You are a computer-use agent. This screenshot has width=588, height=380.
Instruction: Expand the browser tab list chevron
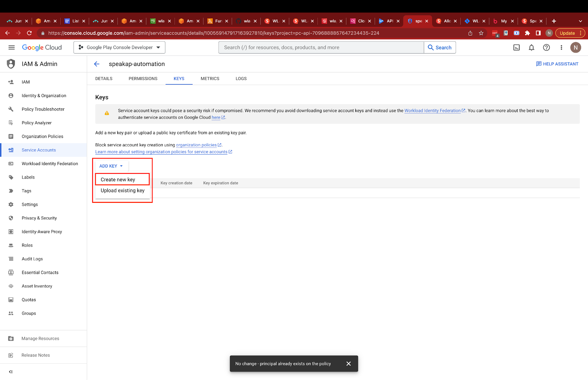click(580, 21)
